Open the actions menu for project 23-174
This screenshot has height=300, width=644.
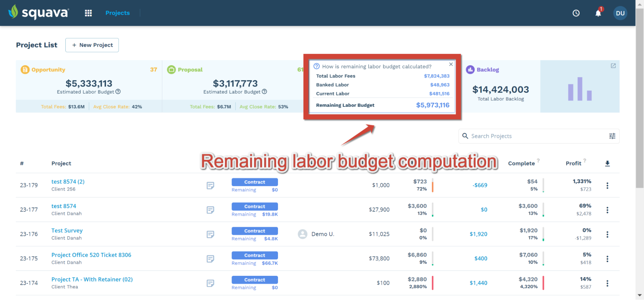coord(607,283)
